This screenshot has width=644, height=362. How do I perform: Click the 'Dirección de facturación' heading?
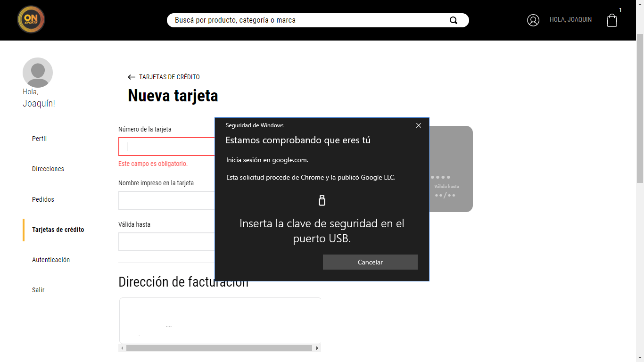pyautogui.click(x=183, y=282)
